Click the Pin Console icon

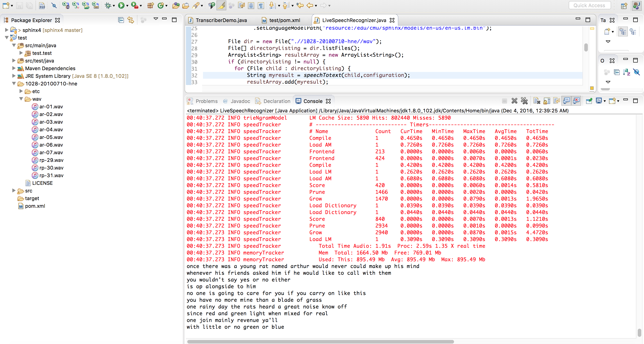(589, 101)
